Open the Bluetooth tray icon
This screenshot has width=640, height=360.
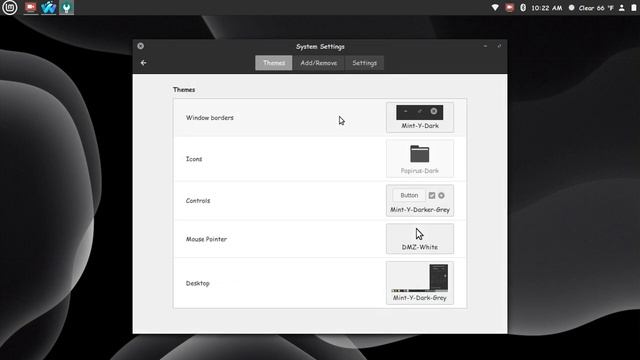click(x=523, y=7)
